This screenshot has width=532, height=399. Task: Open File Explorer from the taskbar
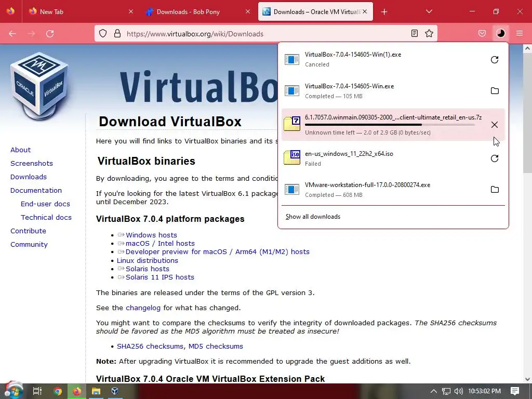(96, 391)
